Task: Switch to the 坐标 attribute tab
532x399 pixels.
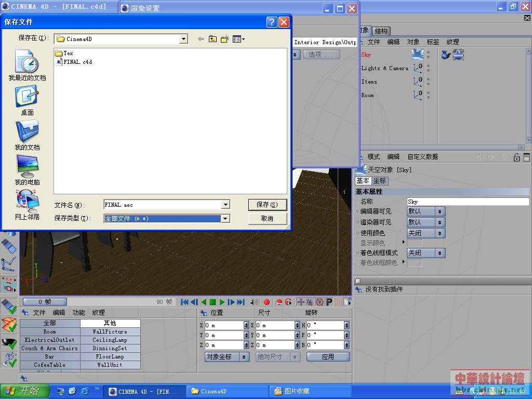Action: 380,181
